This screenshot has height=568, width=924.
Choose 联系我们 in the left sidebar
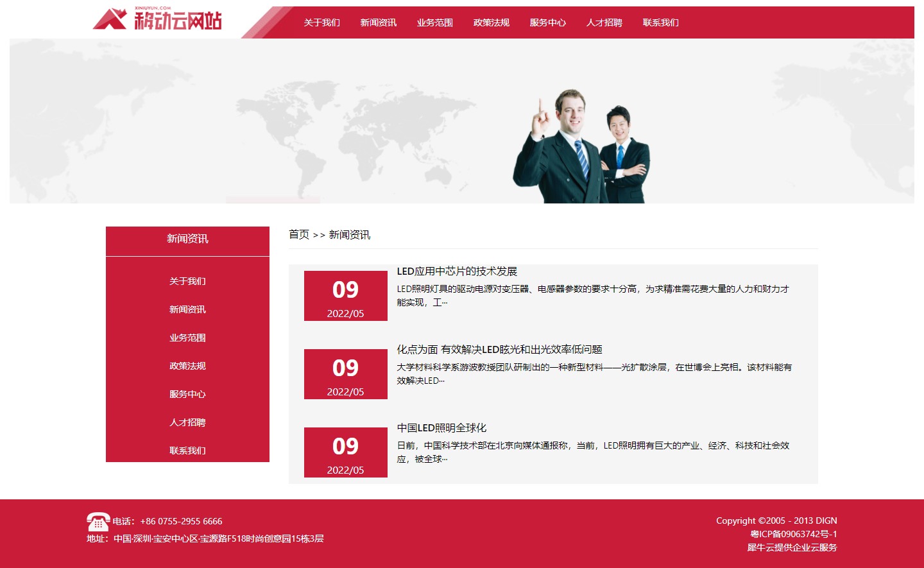pyautogui.click(x=187, y=451)
